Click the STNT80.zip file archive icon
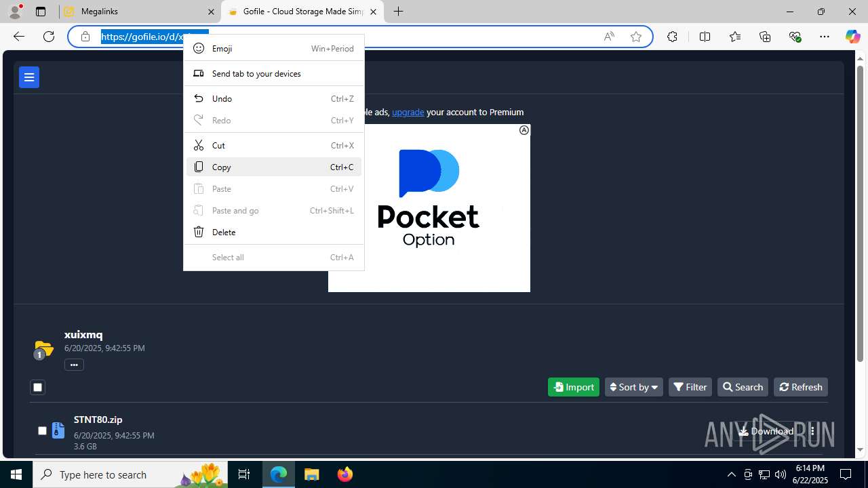868x488 pixels. pyautogui.click(x=58, y=430)
